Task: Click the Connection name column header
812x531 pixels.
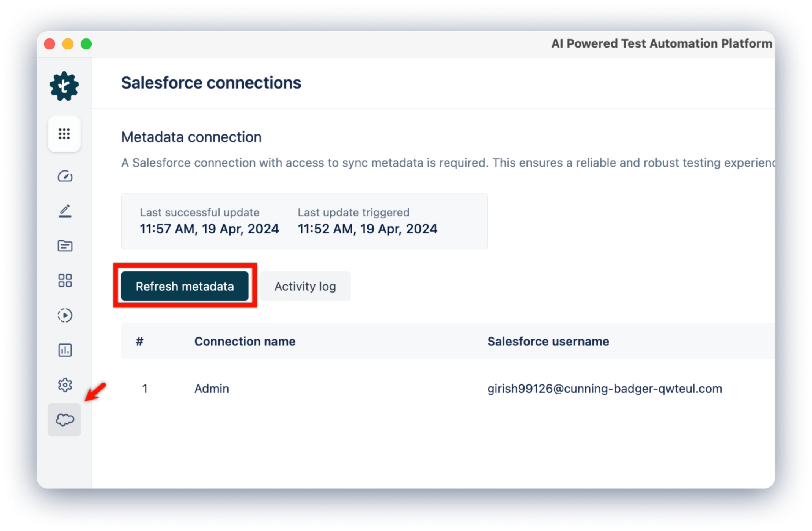Action: tap(245, 341)
